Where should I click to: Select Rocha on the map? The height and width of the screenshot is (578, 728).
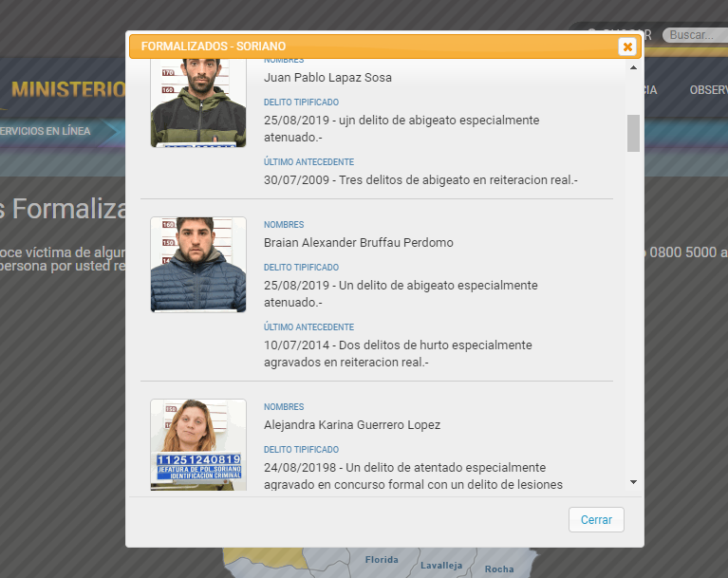[x=499, y=569]
